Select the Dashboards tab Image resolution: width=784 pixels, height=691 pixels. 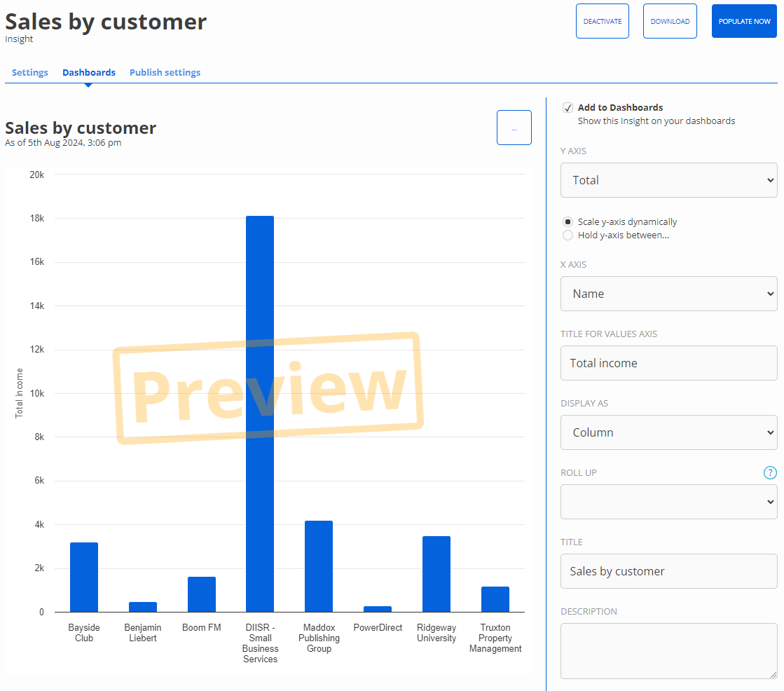[x=89, y=73]
